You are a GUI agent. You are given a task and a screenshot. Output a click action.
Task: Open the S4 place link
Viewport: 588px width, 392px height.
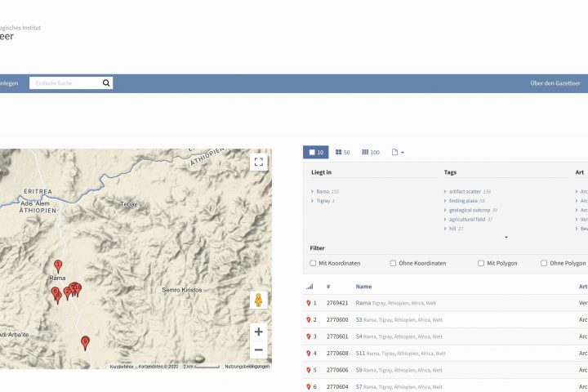coord(359,336)
